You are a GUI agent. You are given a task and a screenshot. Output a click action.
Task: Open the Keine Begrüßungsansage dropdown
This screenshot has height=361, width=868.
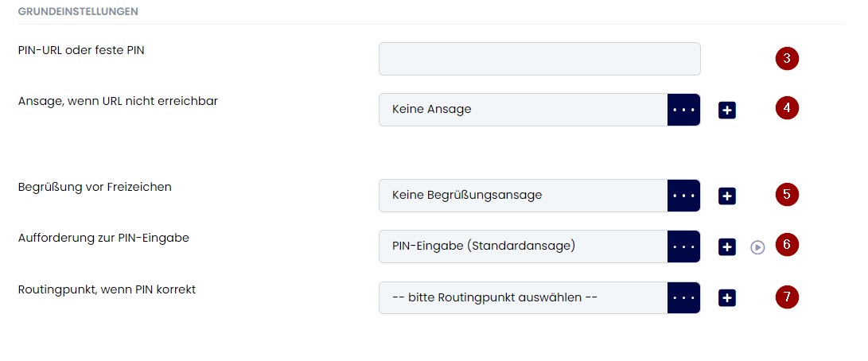click(524, 196)
